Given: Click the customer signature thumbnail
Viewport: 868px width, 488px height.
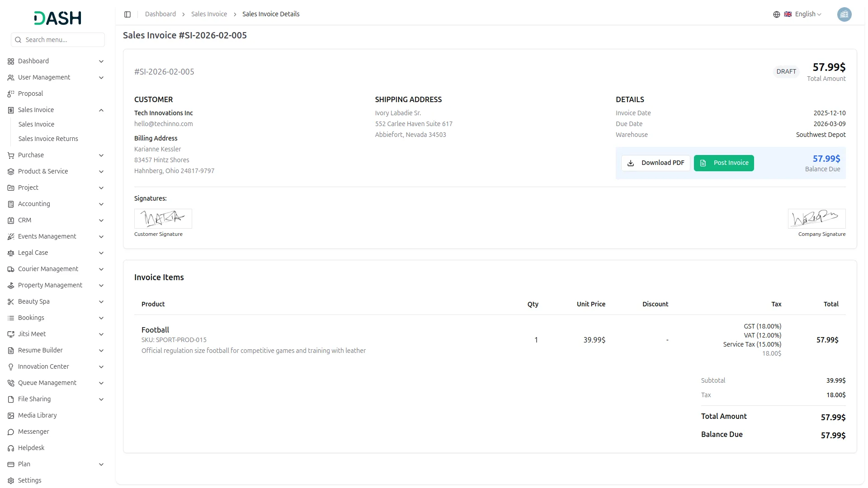Looking at the screenshot, I should (163, 219).
